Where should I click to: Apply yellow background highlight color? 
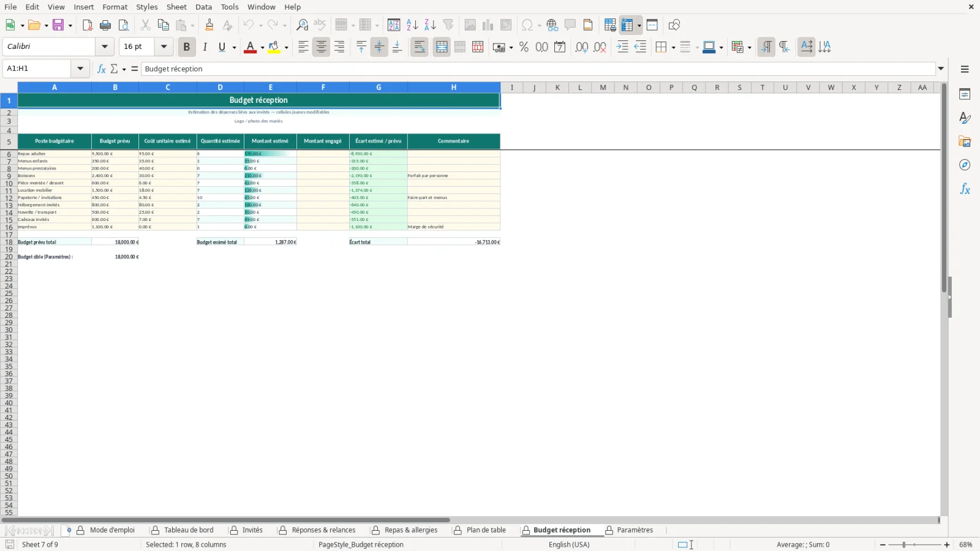(x=274, y=47)
